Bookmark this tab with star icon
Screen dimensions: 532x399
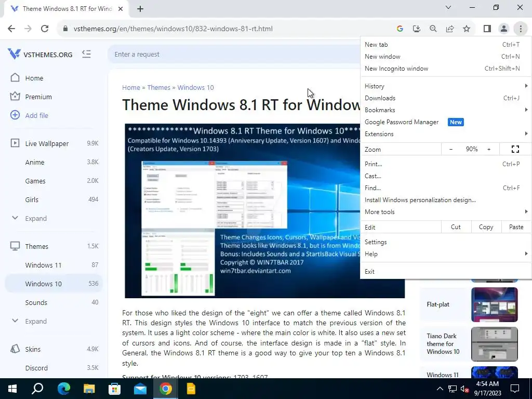coord(467,29)
